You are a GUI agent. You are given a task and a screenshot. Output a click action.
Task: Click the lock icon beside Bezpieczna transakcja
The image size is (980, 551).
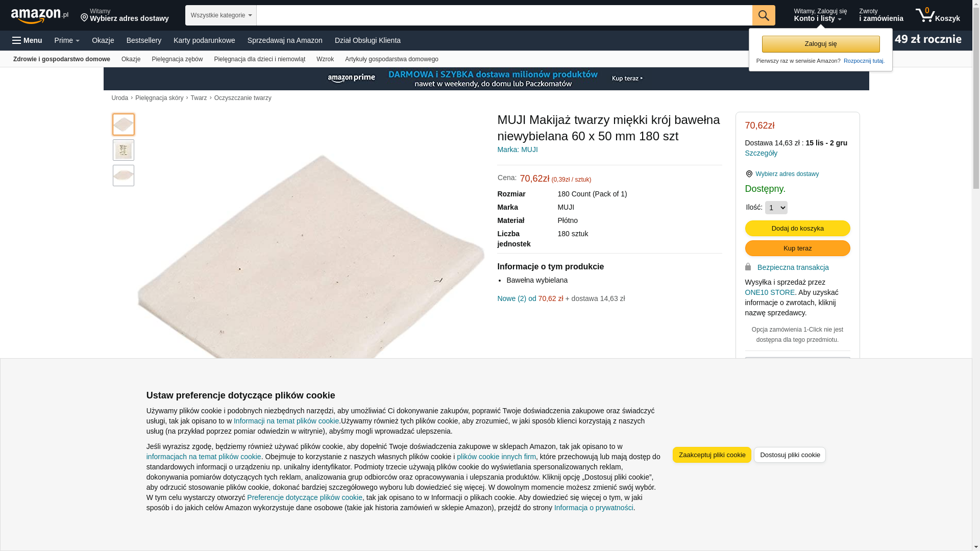(x=748, y=267)
